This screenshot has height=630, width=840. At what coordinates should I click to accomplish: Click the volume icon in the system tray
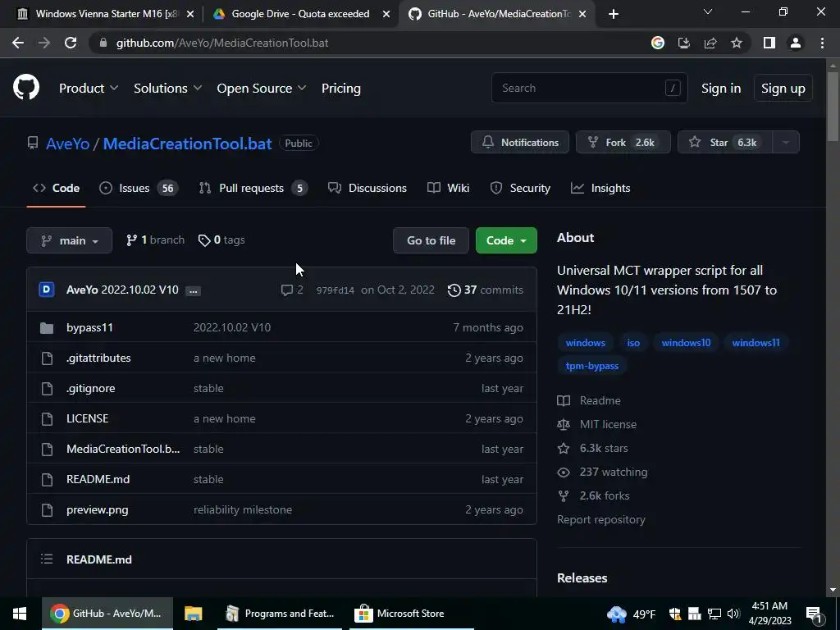(733, 614)
